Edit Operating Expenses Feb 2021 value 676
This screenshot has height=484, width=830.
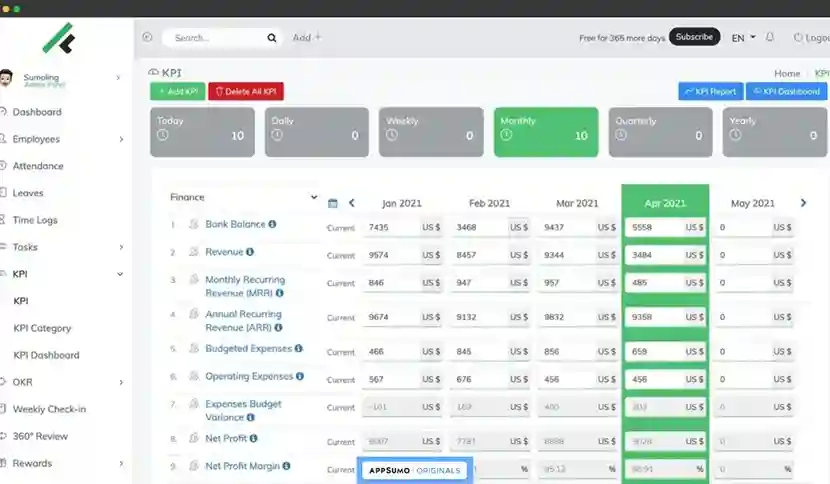click(479, 379)
